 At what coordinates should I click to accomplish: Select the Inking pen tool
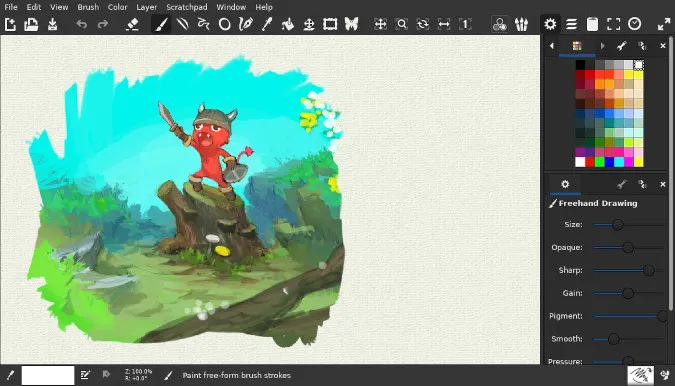coord(245,25)
